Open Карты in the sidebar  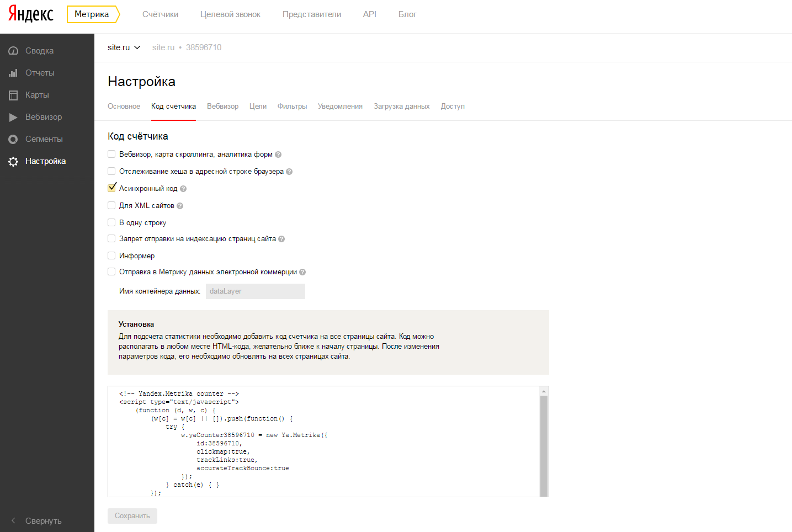(37, 95)
